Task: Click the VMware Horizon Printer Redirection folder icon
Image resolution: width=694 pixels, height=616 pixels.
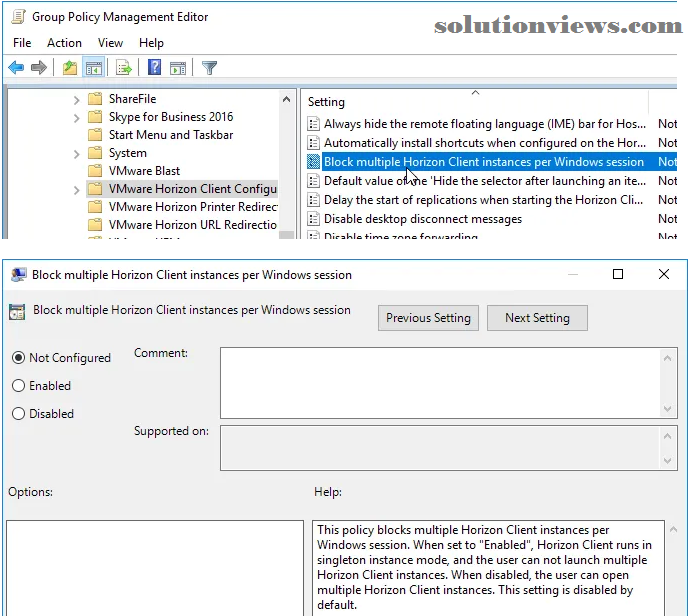Action: (95, 207)
